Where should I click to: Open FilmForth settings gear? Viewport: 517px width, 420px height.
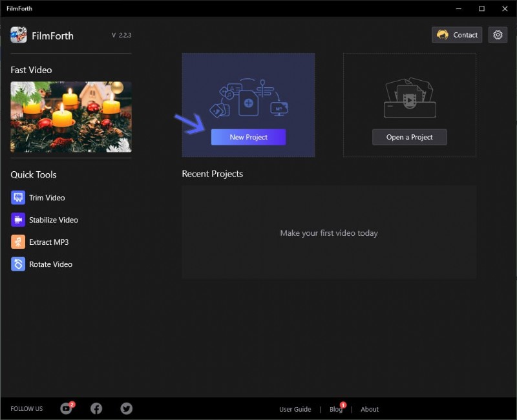498,35
